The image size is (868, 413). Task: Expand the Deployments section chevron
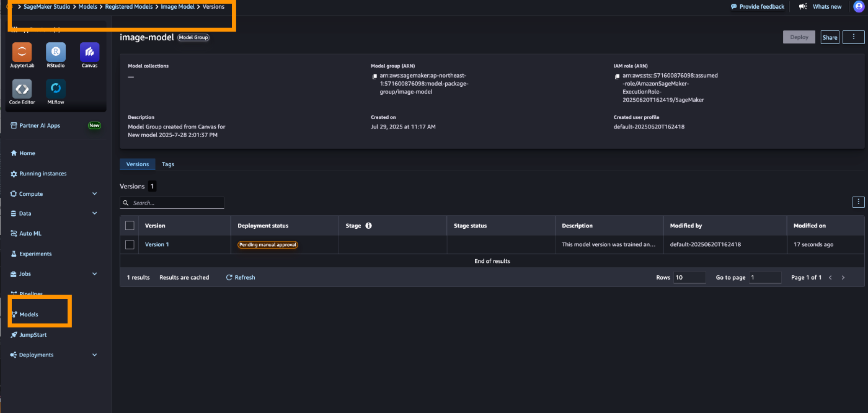(95, 355)
